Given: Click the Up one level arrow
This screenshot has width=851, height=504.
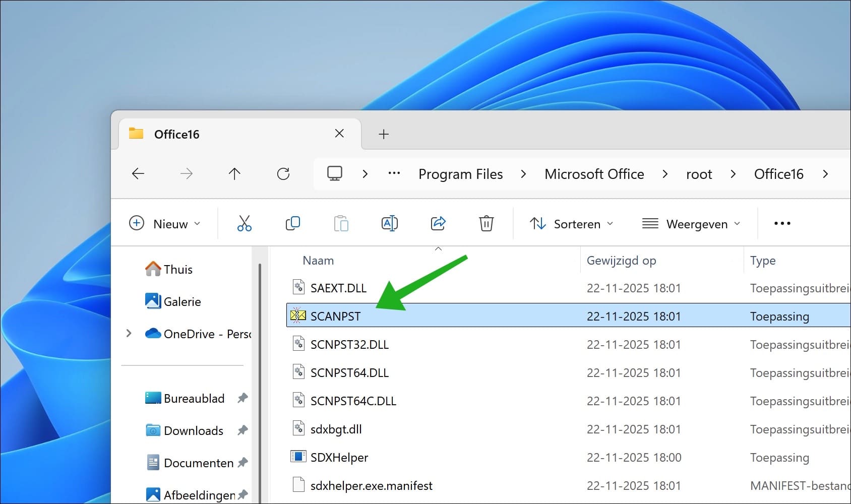Looking at the screenshot, I should pyautogui.click(x=234, y=173).
